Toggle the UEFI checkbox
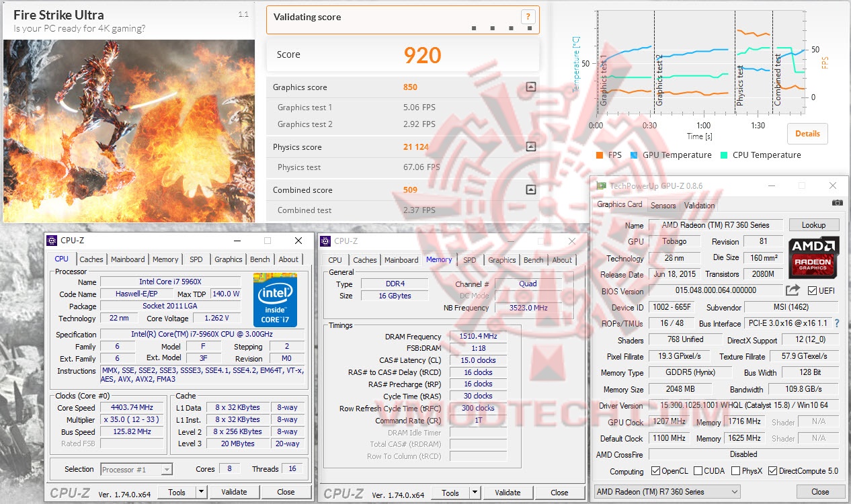Screen dimensions: 851x504 (813, 291)
